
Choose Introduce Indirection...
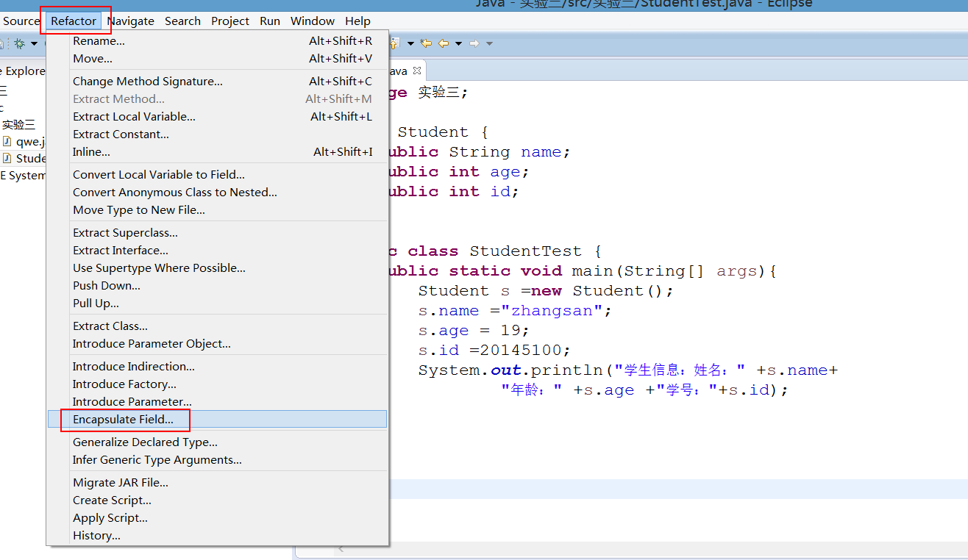coord(217,367)
